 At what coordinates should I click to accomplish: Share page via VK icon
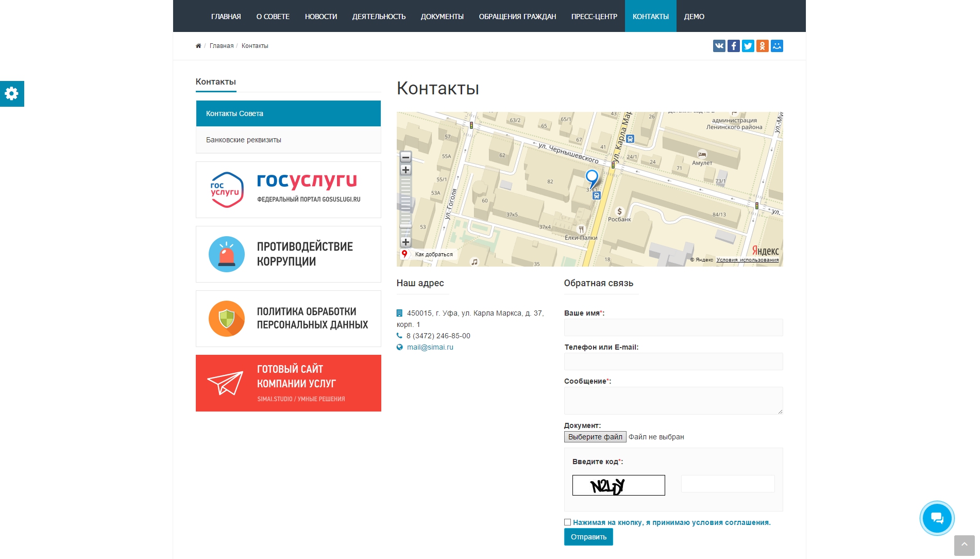click(719, 46)
